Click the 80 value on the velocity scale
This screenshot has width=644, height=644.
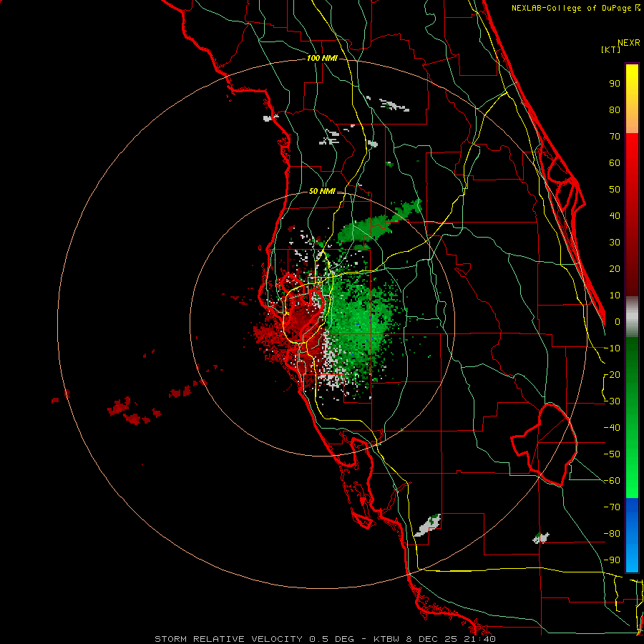point(615,110)
